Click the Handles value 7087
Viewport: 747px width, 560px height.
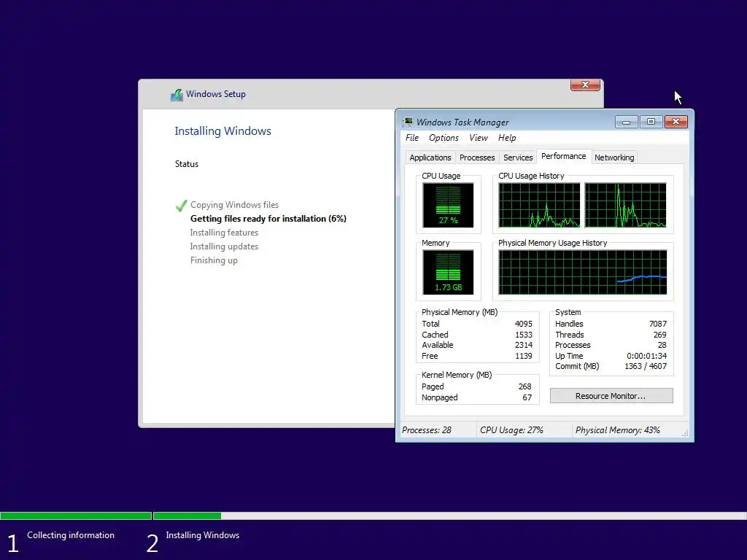(658, 324)
